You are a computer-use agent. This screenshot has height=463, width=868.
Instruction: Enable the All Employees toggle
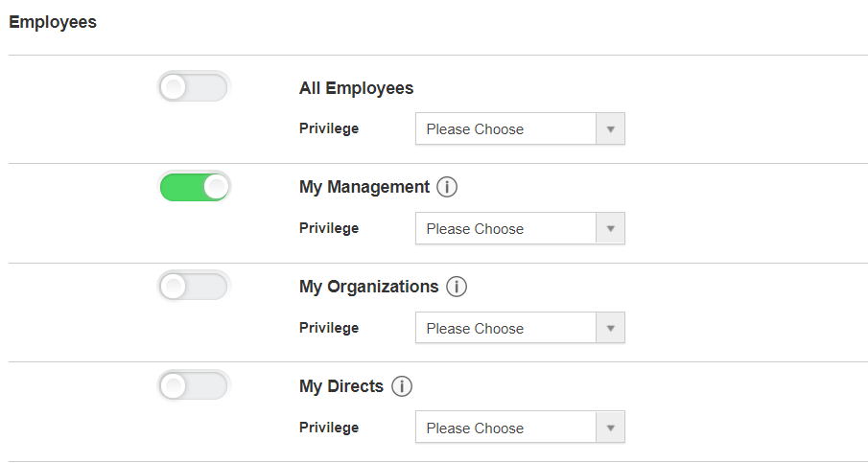click(195, 87)
